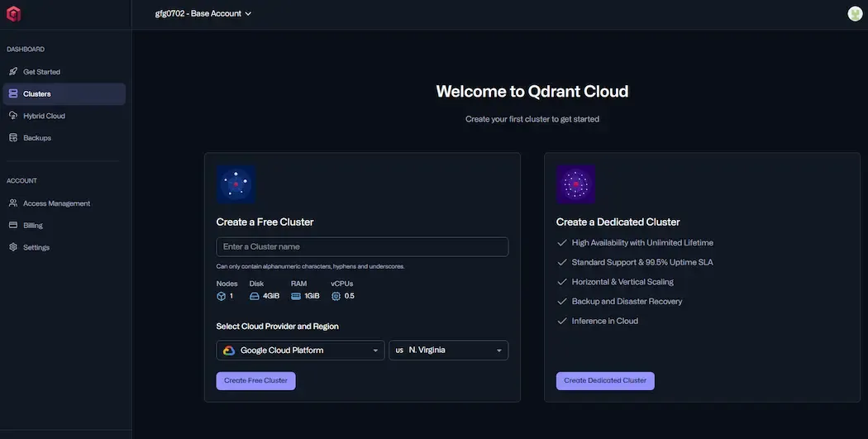Click the 'Create a Free Cluster' title
The image size is (868, 439).
(x=265, y=222)
